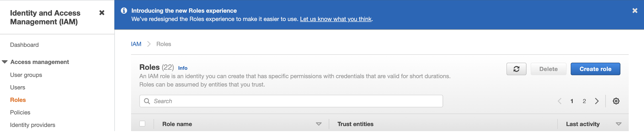Viewport: 644px width, 133px height.
Task: Sort by Role name column arrow
Action: pos(318,124)
